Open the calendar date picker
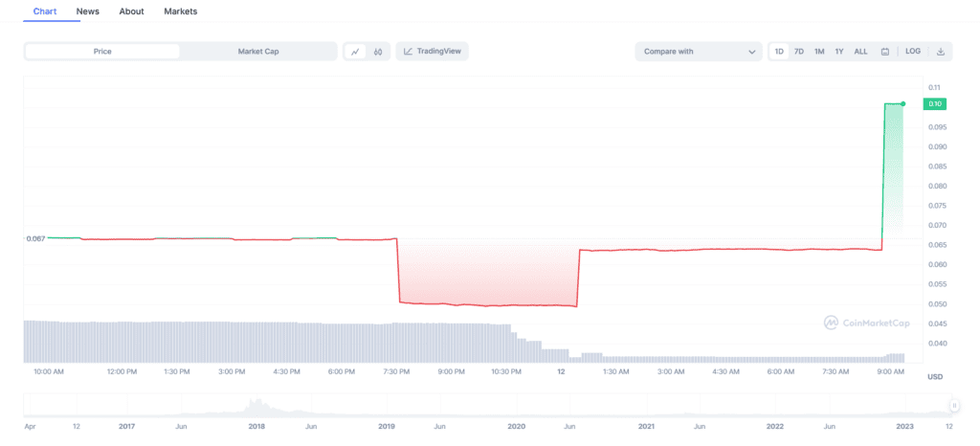Screen dimensions: 980x446 (885, 52)
